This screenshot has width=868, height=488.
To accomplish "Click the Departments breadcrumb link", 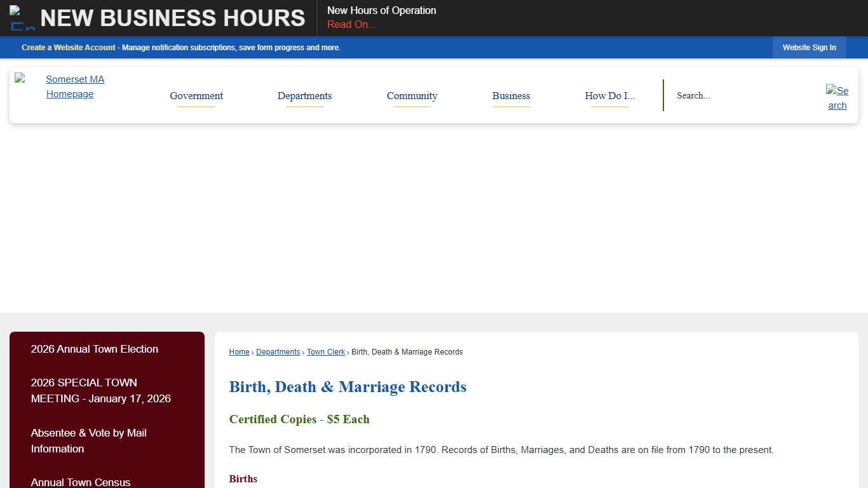I will [x=278, y=351].
